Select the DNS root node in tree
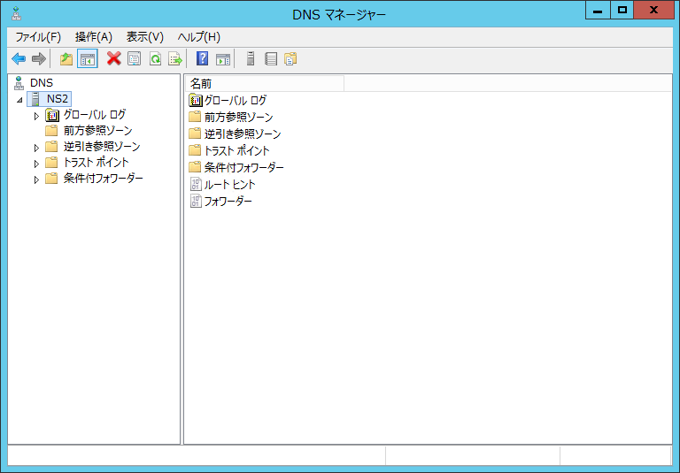This screenshot has width=680, height=473. click(x=41, y=83)
